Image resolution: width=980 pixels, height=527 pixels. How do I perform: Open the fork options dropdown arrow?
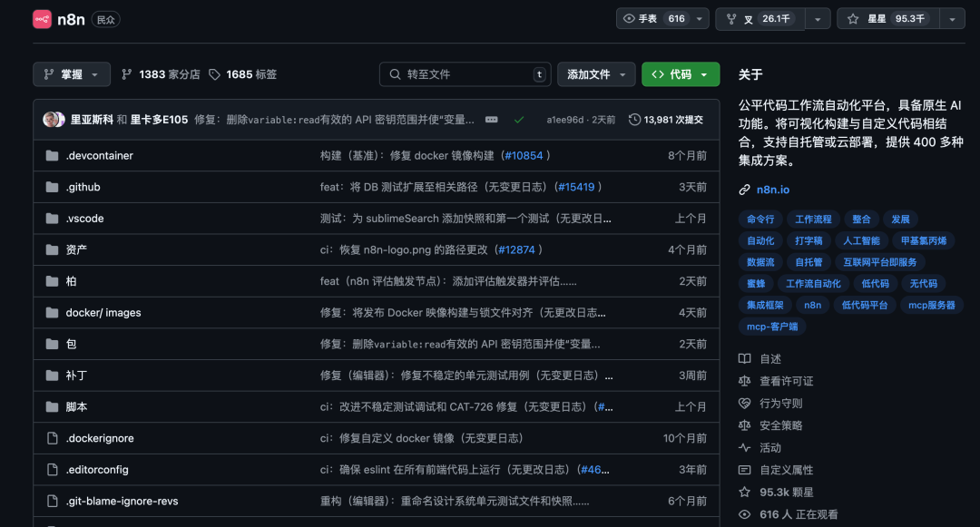pos(818,19)
